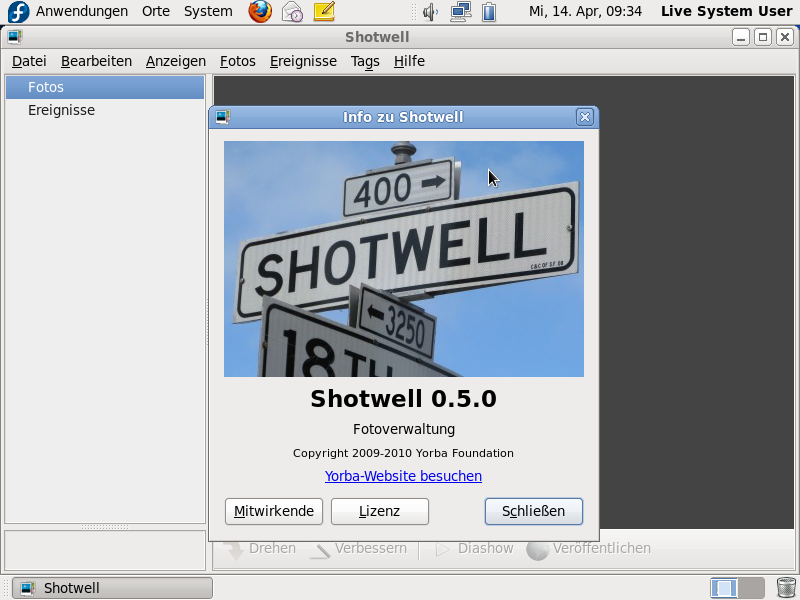800x600 pixels.
Task: Open the Hilfe menu
Action: (x=409, y=61)
